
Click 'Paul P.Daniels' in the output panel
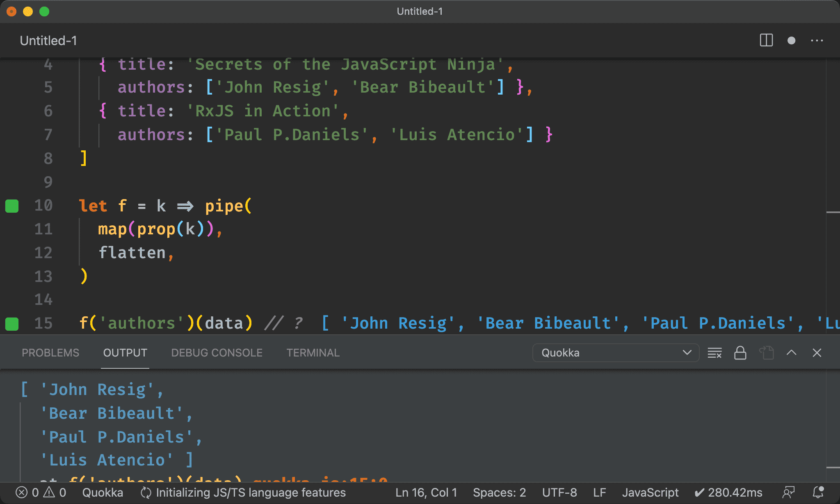(116, 437)
